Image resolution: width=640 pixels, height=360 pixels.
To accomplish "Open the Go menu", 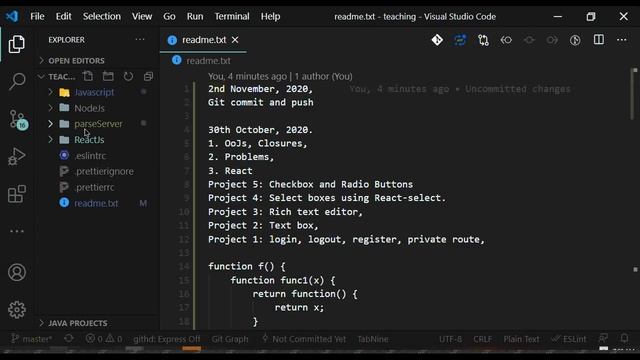I will click(169, 16).
